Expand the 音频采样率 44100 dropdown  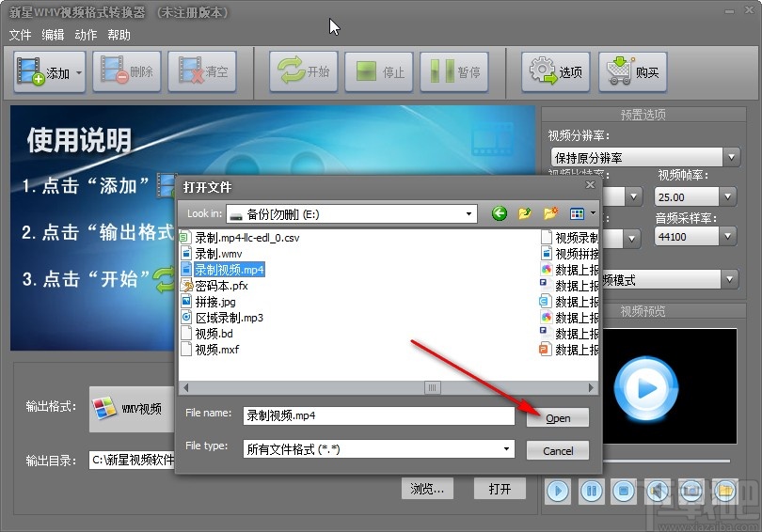(x=727, y=236)
